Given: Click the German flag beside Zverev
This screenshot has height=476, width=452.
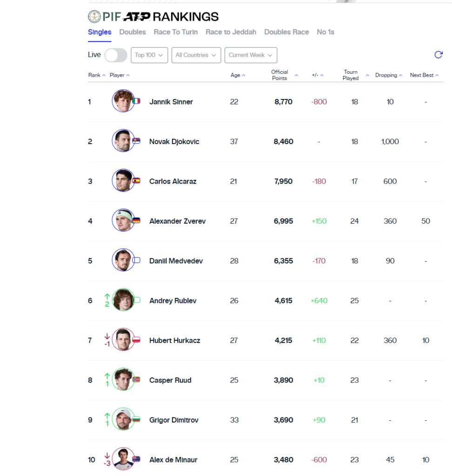Looking at the screenshot, I should 136,220.
